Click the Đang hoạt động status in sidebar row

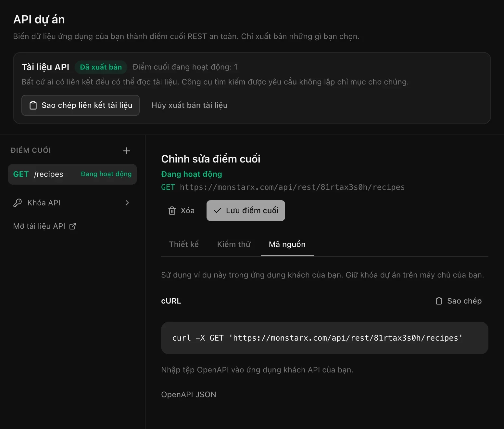click(x=106, y=174)
